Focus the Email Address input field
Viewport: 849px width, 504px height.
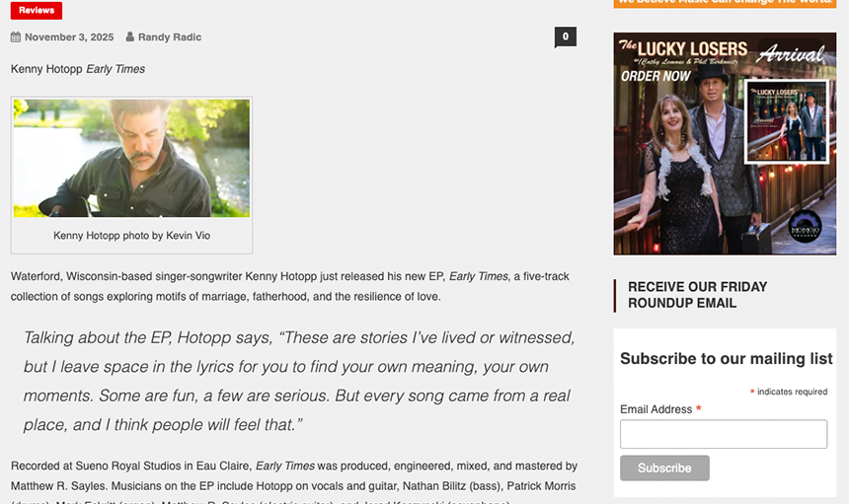[x=724, y=434]
